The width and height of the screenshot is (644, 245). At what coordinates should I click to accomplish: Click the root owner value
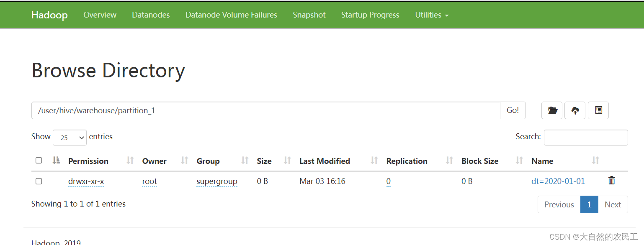point(149,181)
